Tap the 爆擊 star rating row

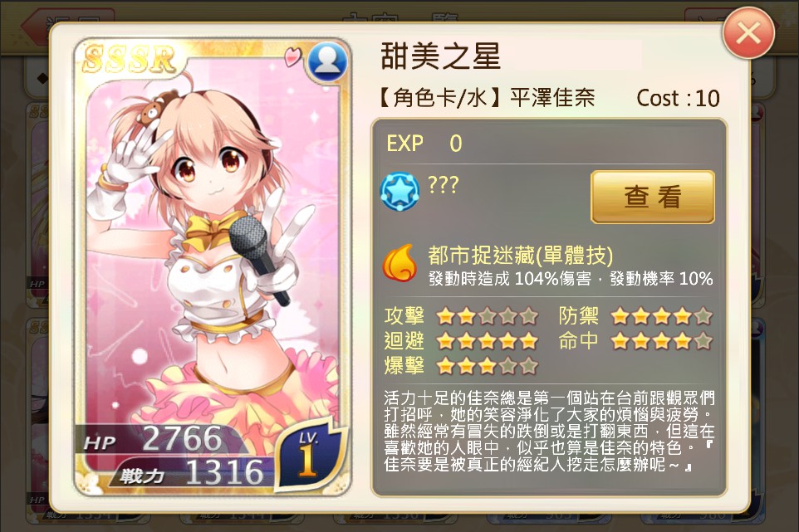tap(461, 365)
